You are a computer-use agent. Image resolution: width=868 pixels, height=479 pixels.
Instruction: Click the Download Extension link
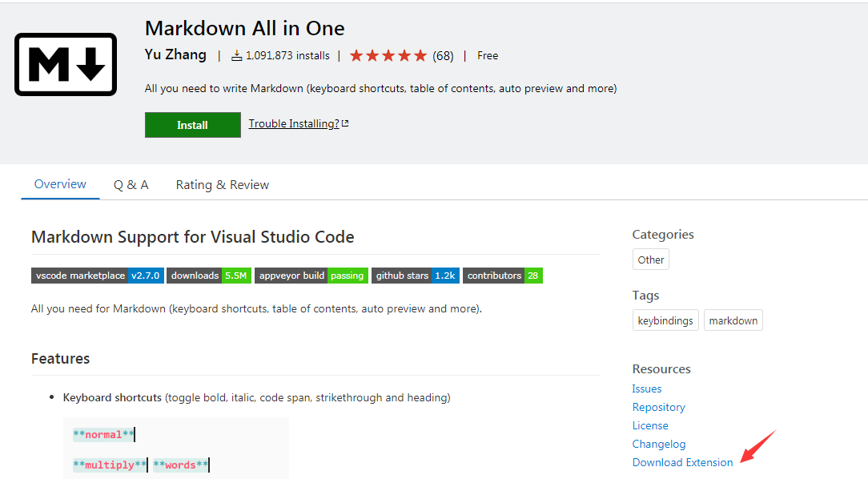click(x=682, y=462)
